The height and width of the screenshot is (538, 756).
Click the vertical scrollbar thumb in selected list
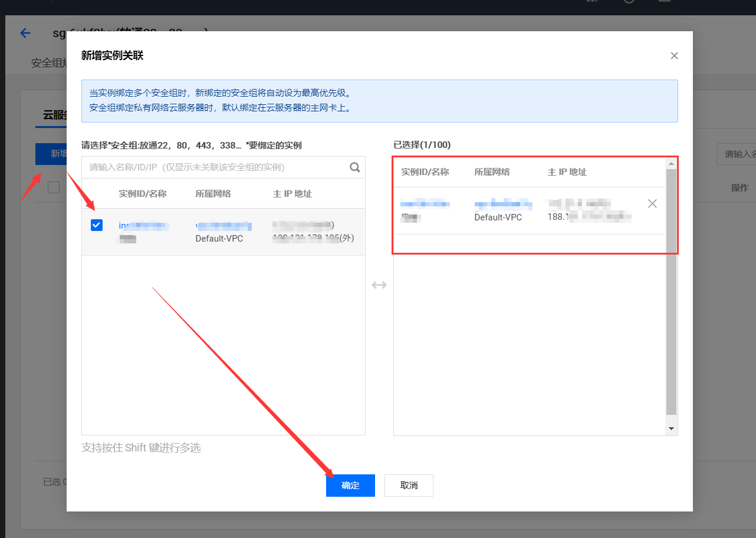(x=671, y=292)
